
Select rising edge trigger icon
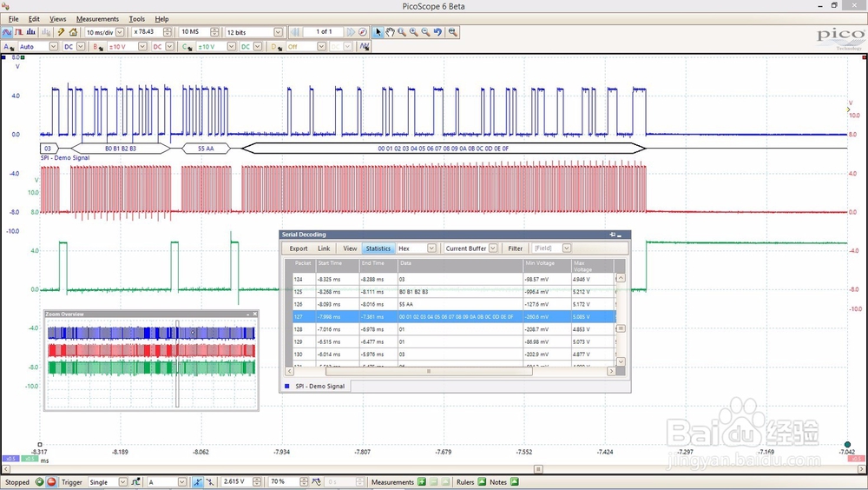tap(198, 481)
